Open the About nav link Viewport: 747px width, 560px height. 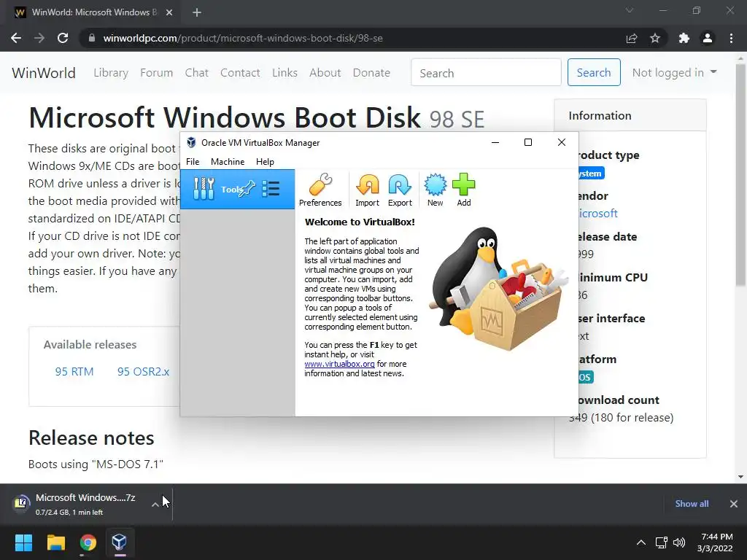(x=325, y=73)
